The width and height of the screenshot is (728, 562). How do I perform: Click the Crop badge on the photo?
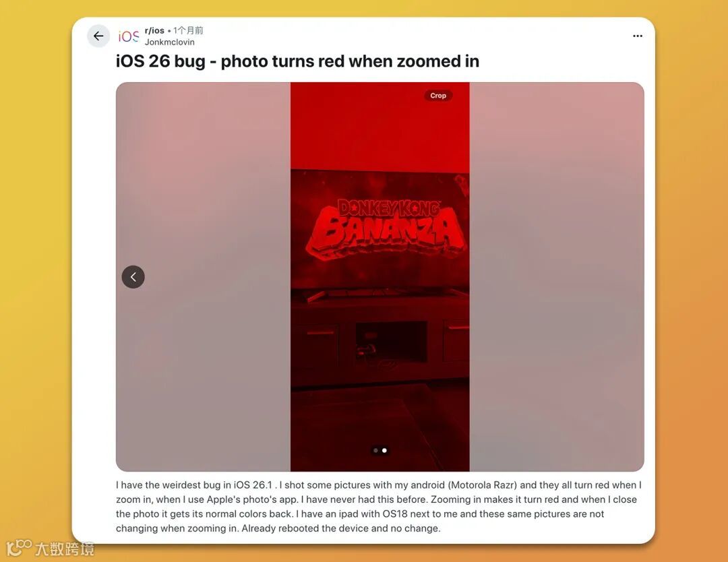click(x=438, y=96)
